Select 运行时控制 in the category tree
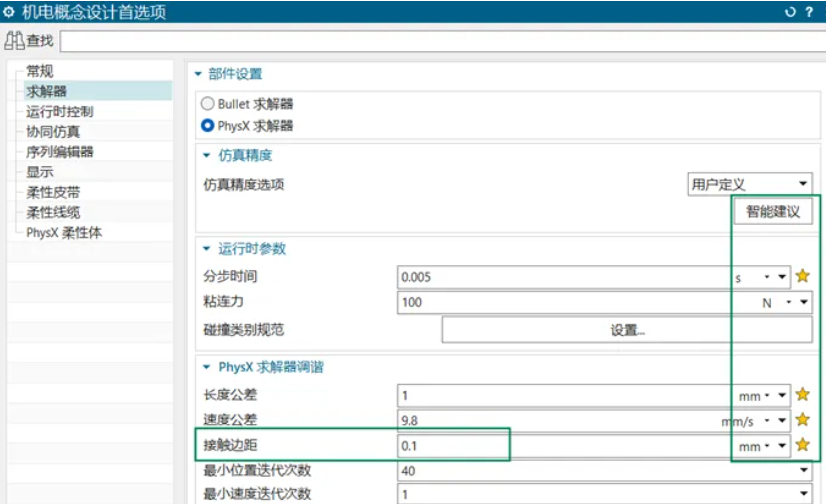Screen dimensions: 826x504 [60, 111]
